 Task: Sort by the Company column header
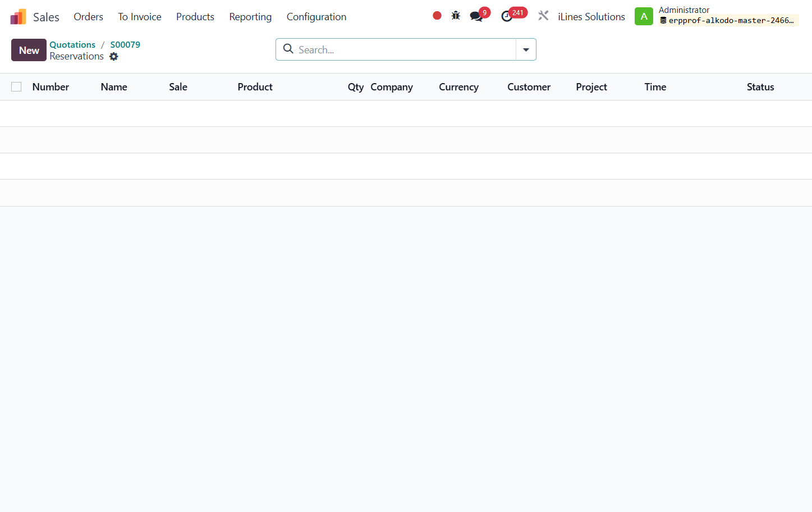tap(392, 87)
